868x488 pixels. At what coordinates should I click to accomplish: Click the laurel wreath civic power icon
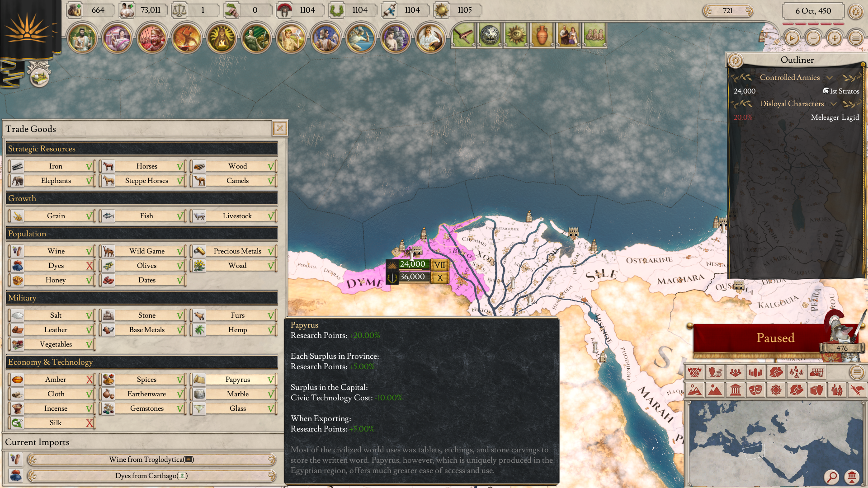[337, 10]
